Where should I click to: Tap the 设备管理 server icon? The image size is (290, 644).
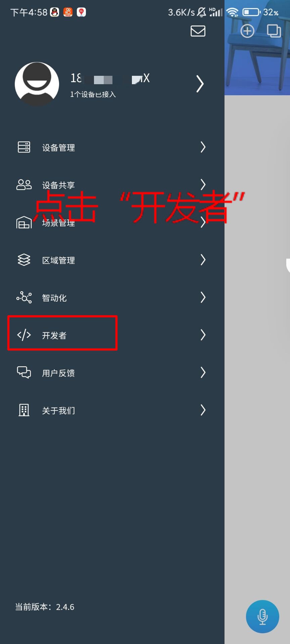pos(24,147)
